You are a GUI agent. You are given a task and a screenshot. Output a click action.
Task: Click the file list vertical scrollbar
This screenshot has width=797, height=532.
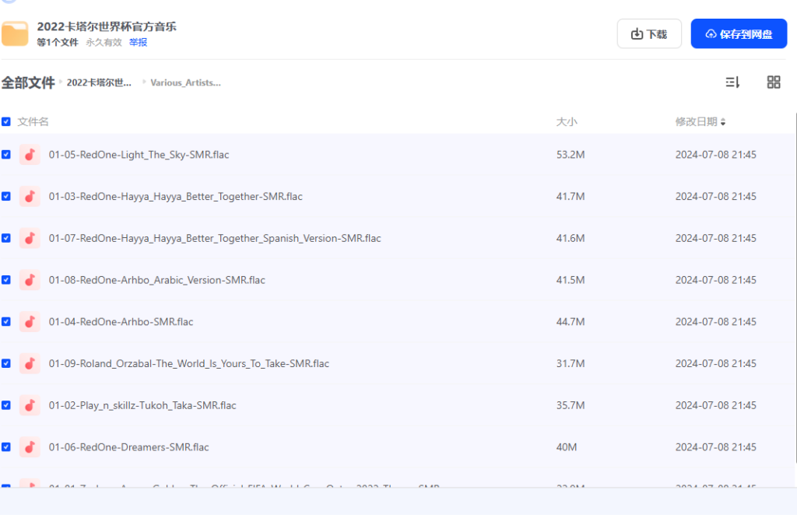point(795,288)
